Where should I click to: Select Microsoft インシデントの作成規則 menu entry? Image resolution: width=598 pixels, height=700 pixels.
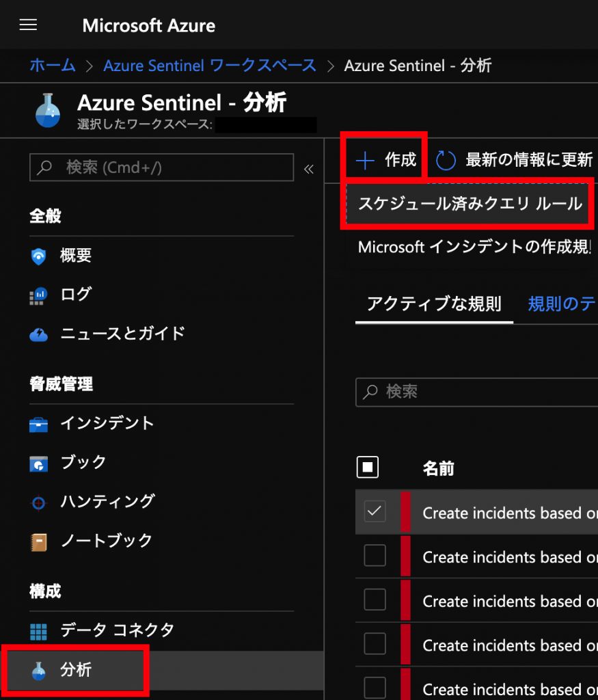[x=474, y=246]
